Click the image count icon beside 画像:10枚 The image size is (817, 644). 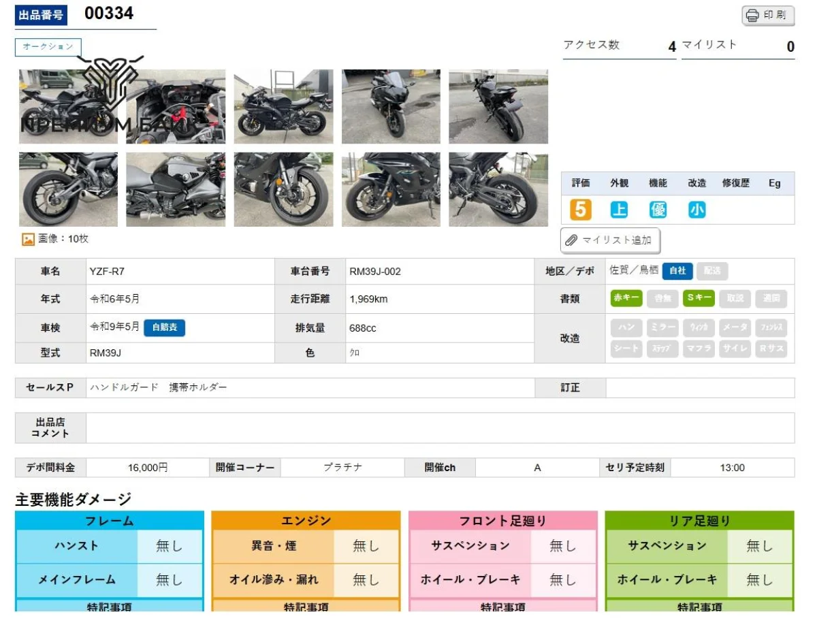pos(28,240)
